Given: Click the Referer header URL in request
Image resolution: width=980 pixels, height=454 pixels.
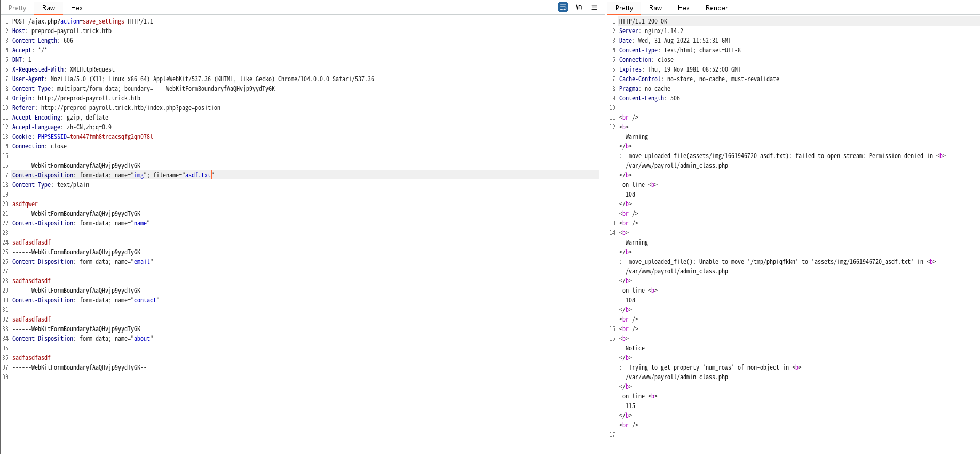Looking at the screenshot, I should coord(130,108).
